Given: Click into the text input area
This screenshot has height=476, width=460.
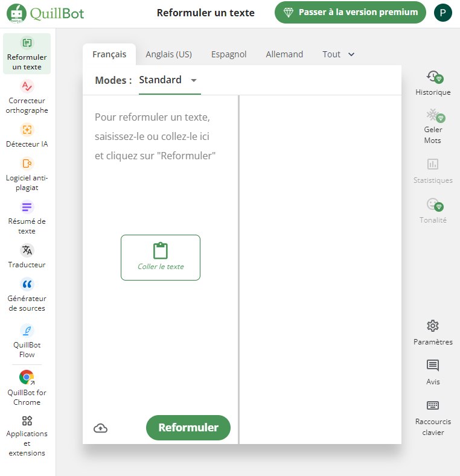Looking at the screenshot, I should tap(161, 255).
